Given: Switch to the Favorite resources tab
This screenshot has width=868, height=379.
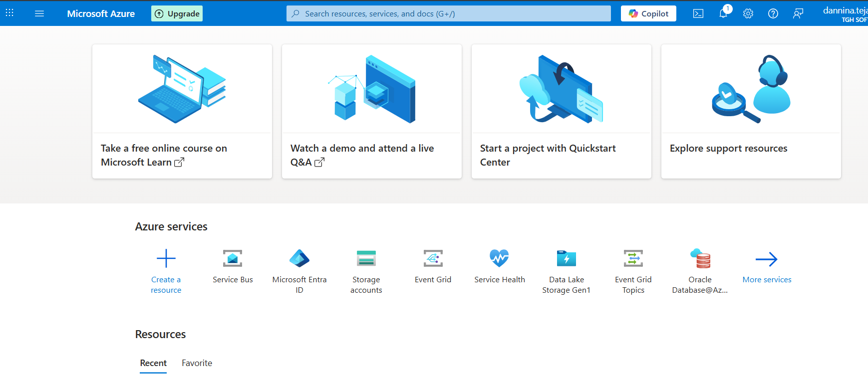Looking at the screenshot, I should (197, 363).
